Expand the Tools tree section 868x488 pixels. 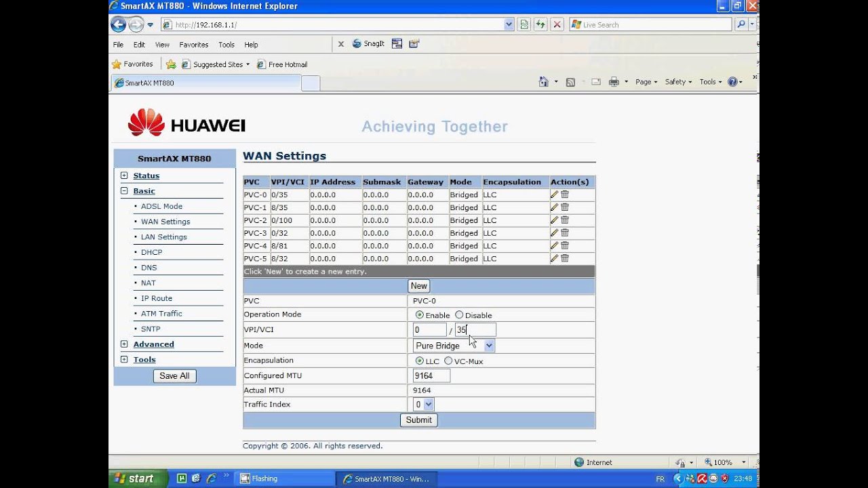124,360
